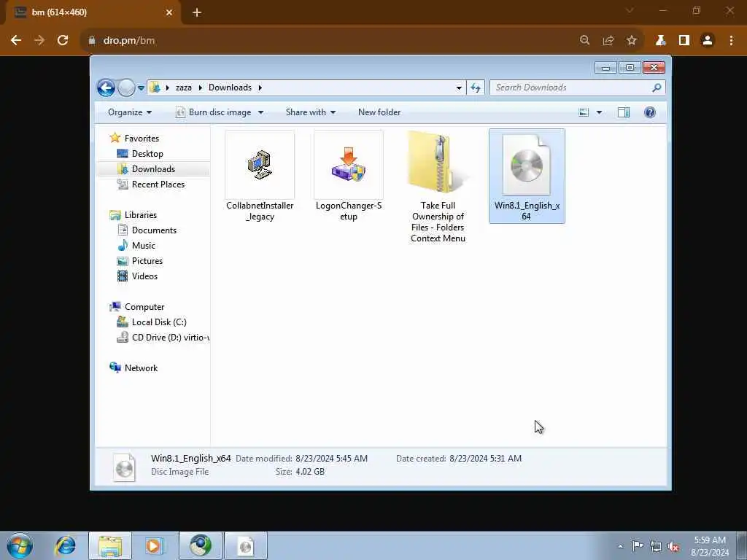The height and width of the screenshot is (560, 747).
Task: Open Action Center flag icon
Action: (x=638, y=546)
